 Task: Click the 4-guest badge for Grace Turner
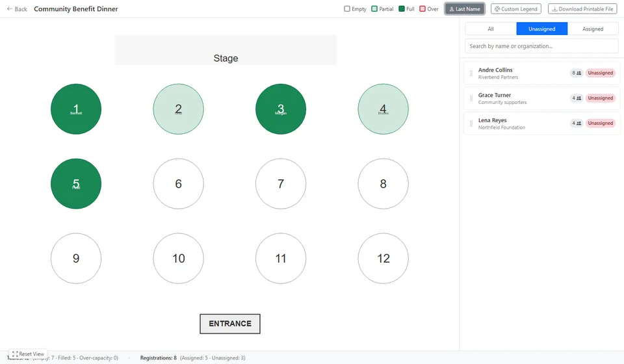[577, 98]
